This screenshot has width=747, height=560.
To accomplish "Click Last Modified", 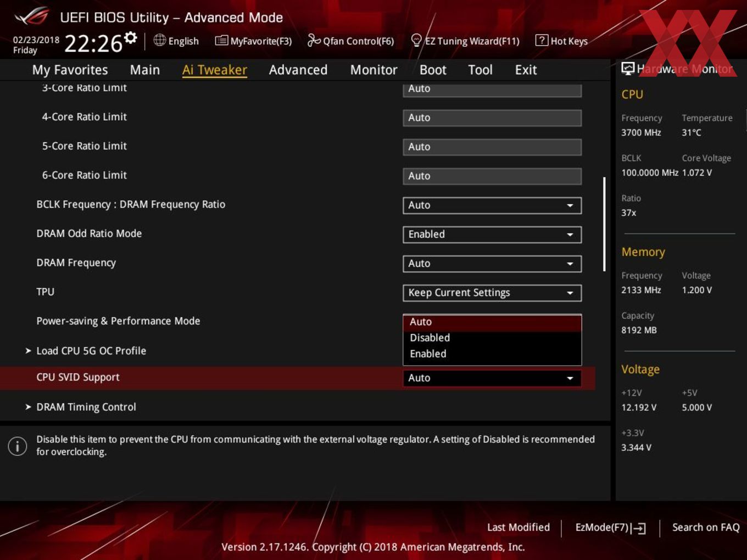I will click(519, 527).
